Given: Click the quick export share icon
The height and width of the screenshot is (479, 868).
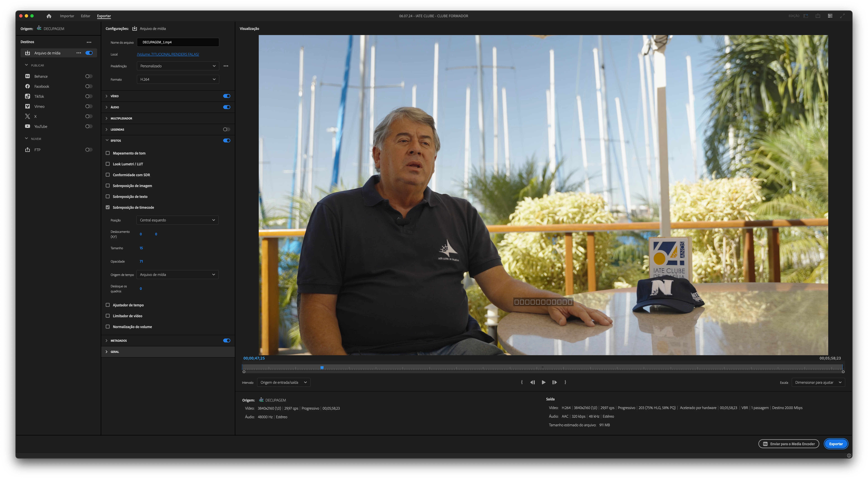Looking at the screenshot, I should pyautogui.click(x=818, y=16).
